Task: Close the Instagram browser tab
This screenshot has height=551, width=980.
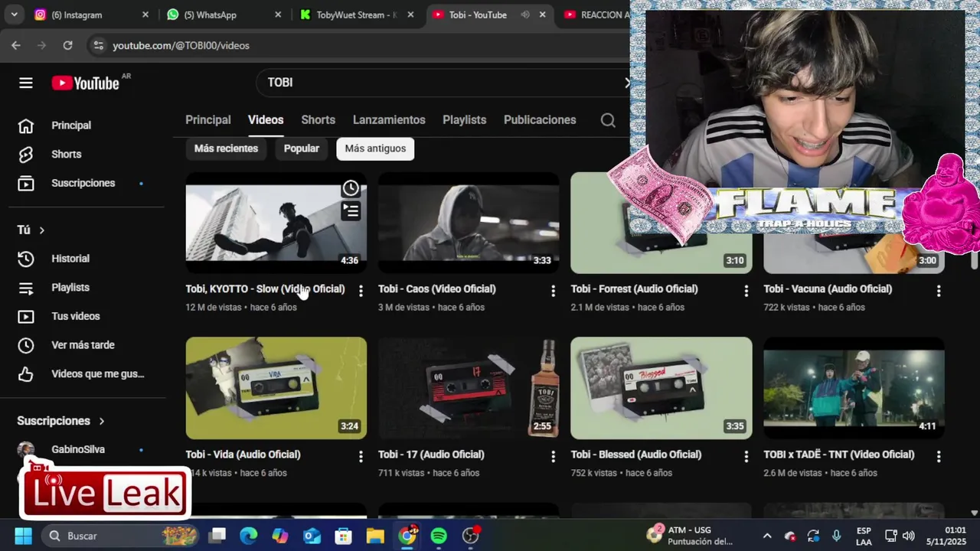Action: coord(145,15)
